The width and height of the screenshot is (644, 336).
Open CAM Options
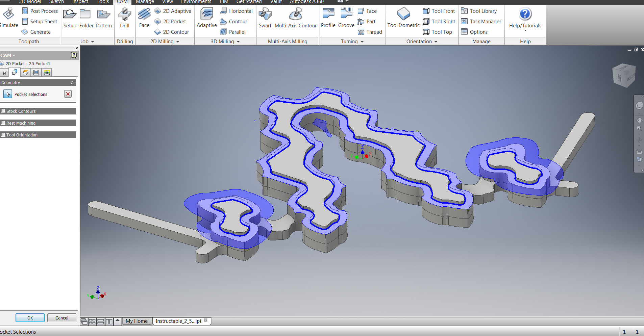(x=474, y=32)
